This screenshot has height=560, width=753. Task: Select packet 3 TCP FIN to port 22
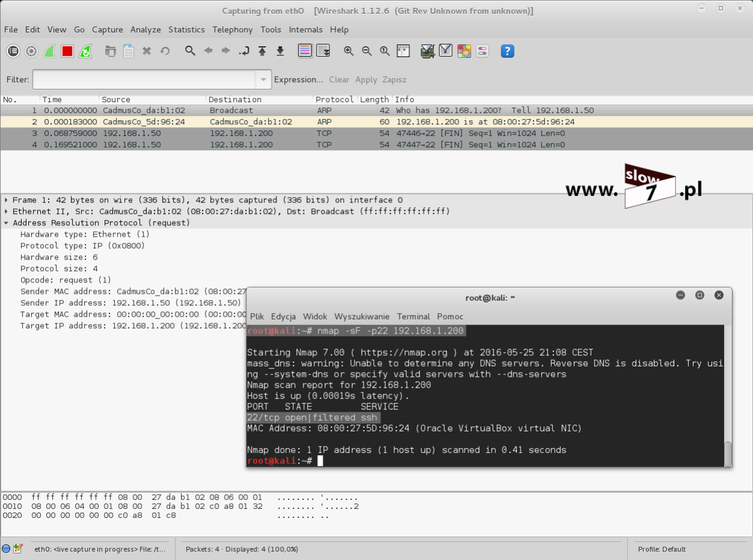[x=376, y=133]
